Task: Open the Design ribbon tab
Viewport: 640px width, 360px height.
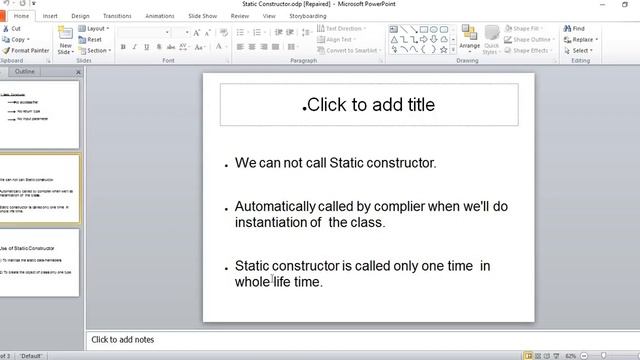Action: pyautogui.click(x=80, y=16)
